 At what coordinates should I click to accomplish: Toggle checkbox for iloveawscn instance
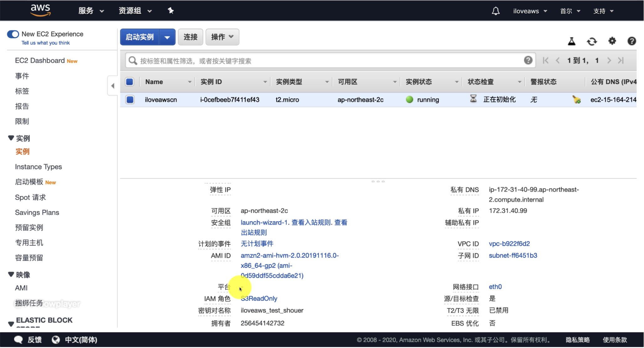(130, 100)
